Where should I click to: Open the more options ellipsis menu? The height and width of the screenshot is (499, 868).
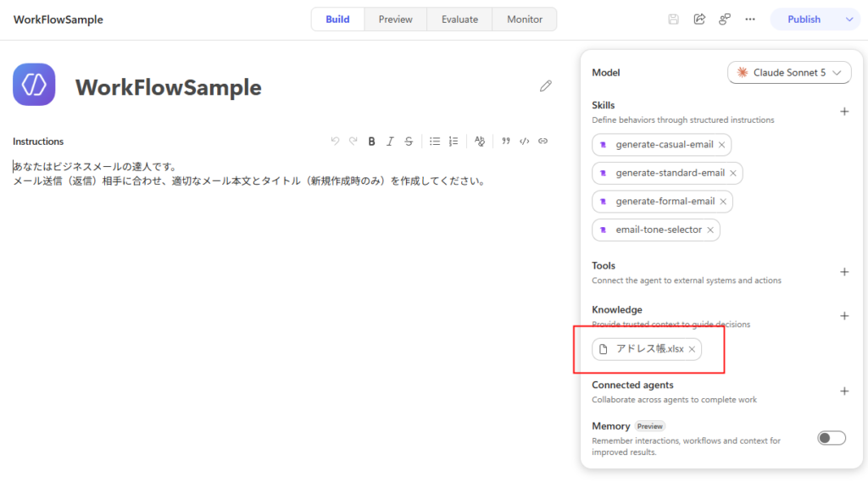point(750,19)
